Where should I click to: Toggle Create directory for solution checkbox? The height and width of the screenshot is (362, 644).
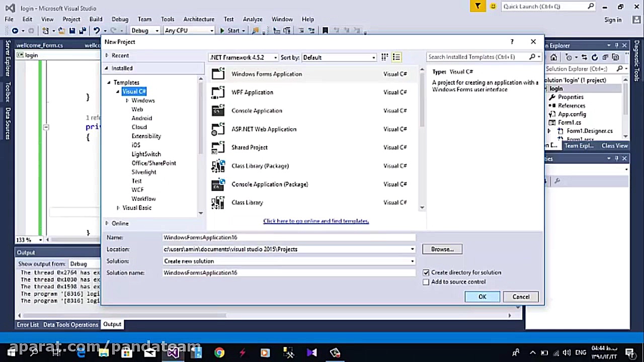[426, 273]
